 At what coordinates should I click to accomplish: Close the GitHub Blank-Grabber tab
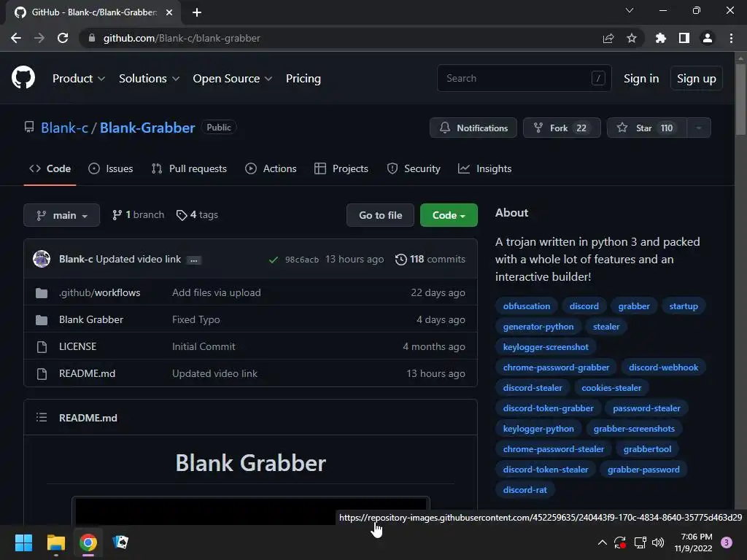pyautogui.click(x=169, y=12)
